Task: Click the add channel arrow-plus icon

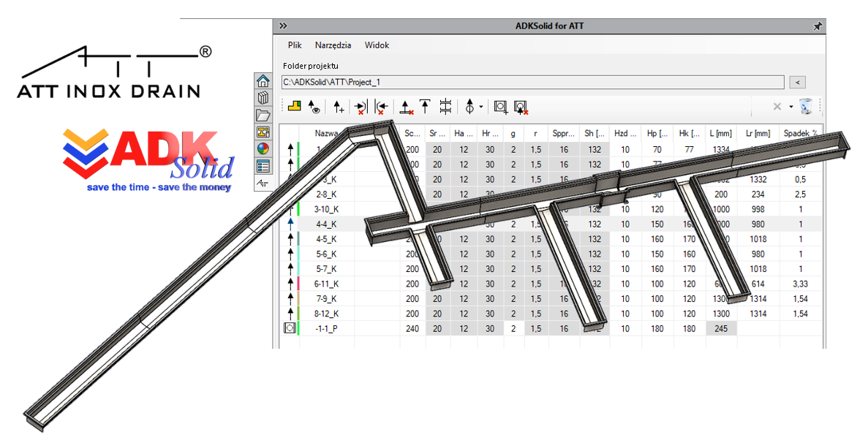Action: coord(339,107)
